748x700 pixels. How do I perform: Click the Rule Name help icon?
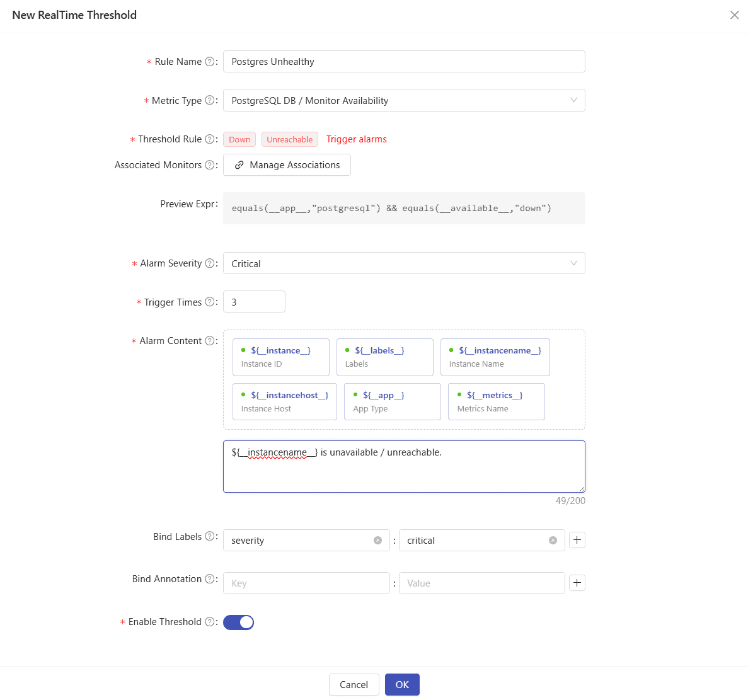point(209,62)
